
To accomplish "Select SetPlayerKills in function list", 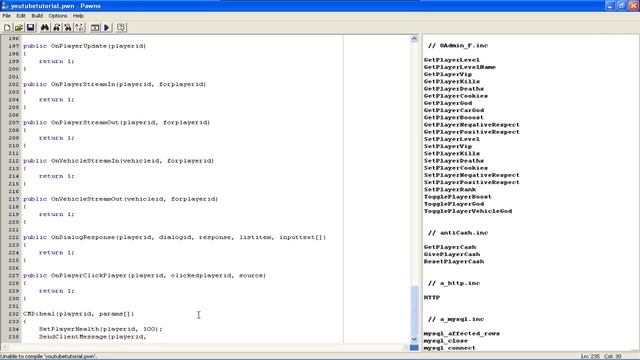I will tap(451, 153).
